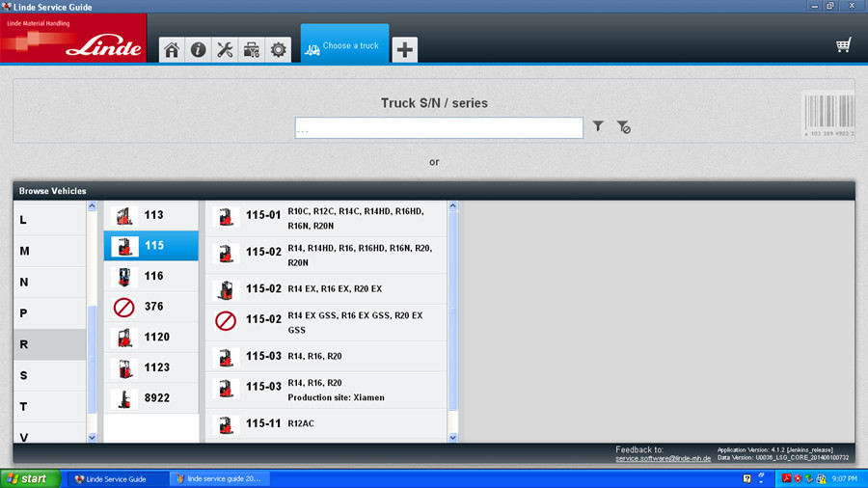The height and width of the screenshot is (488, 868).
Task: Click prohibited icon beside R14 EX GSS
Action: pyautogui.click(x=226, y=321)
